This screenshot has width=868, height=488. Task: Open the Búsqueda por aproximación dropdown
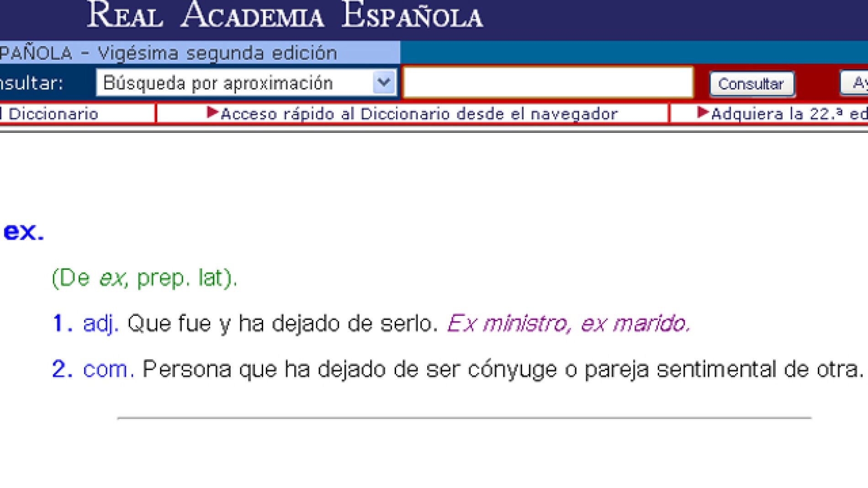(x=238, y=82)
